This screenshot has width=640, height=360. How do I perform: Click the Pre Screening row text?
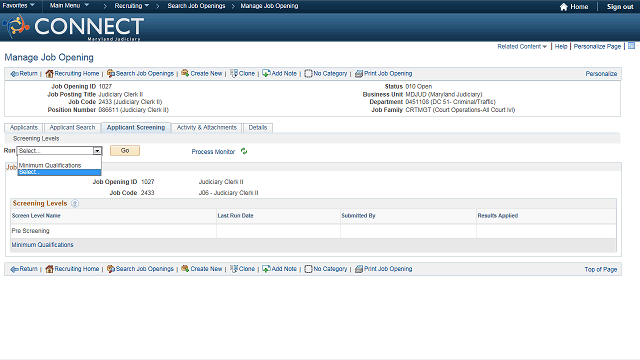31,231
